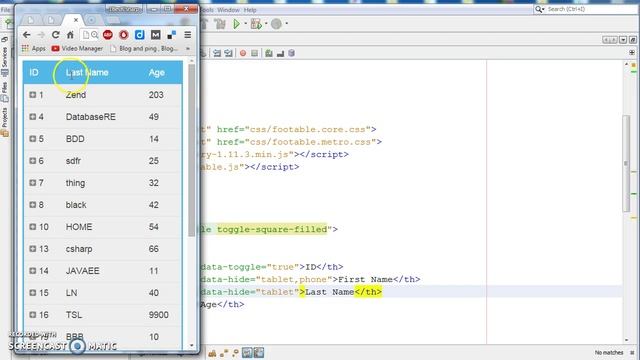
Task: Open the Window menu in NetBeans
Action: [228, 10]
